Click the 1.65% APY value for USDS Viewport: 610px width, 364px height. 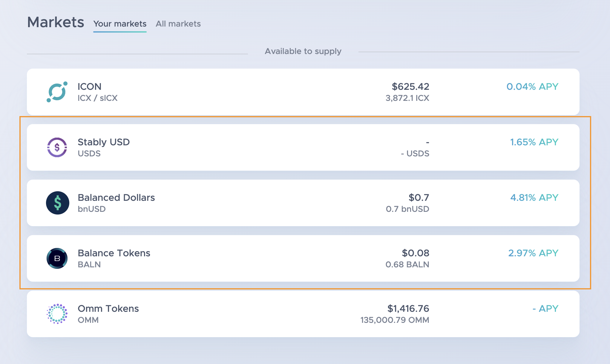coord(534,142)
